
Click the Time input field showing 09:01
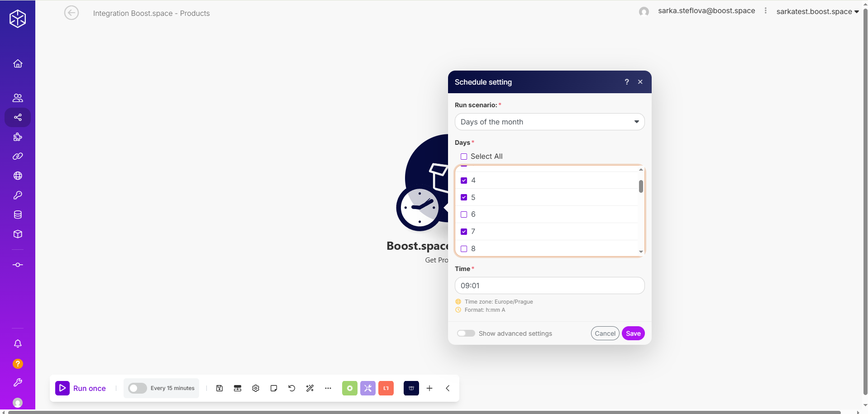pos(549,286)
